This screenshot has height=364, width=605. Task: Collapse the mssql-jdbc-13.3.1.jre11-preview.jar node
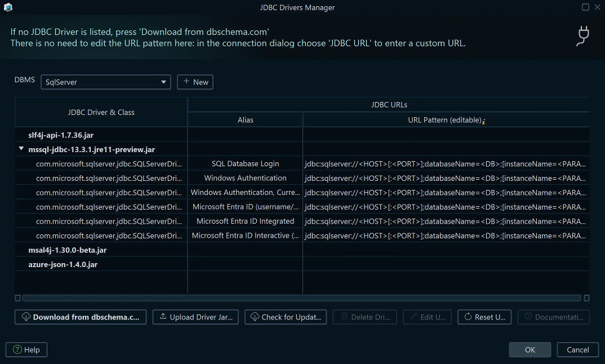(x=21, y=149)
